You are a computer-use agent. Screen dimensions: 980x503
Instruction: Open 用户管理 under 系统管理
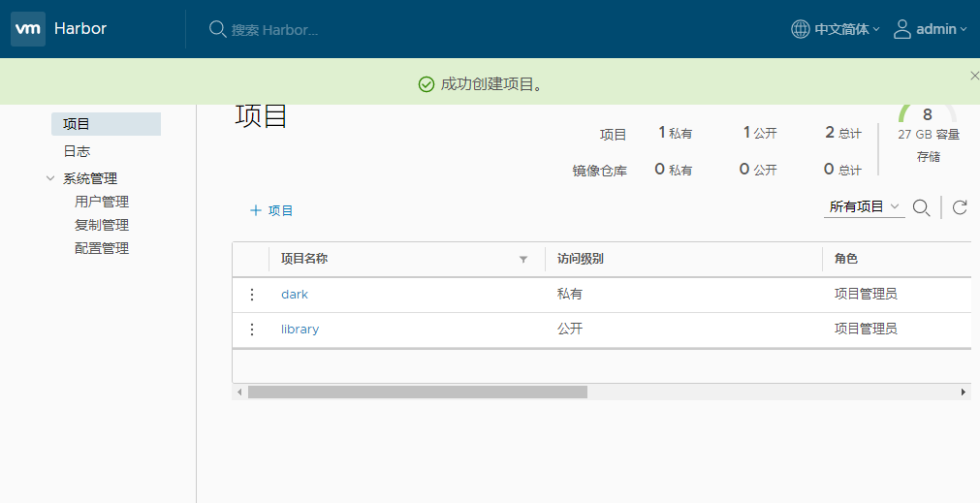click(x=101, y=202)
